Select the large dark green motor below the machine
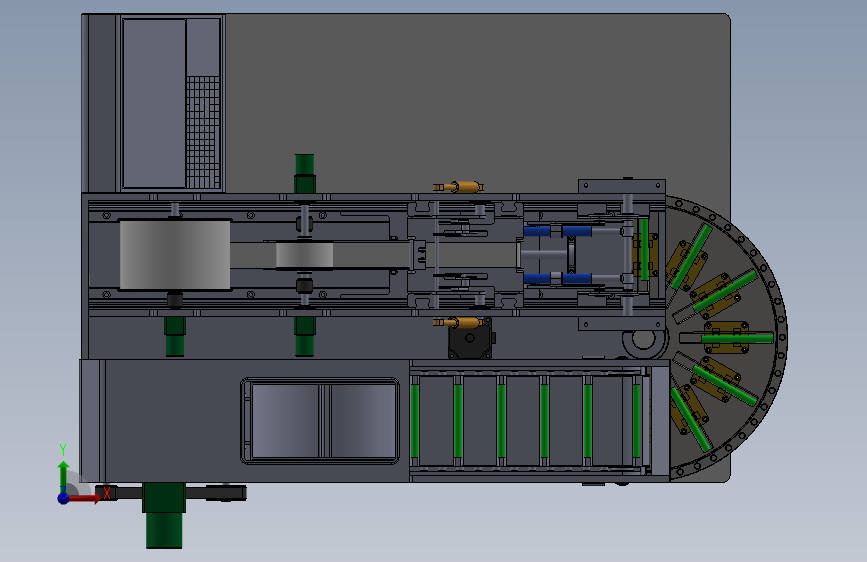Viewport: 867px width, 562px height. click(x=164, y=515)
